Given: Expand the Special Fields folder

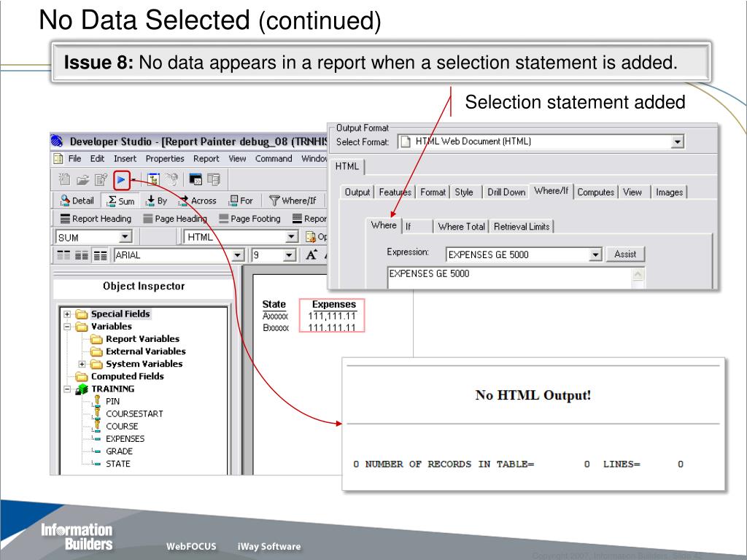Looking at the screenshot, I should pyautogui.click(x=67, y=314).
